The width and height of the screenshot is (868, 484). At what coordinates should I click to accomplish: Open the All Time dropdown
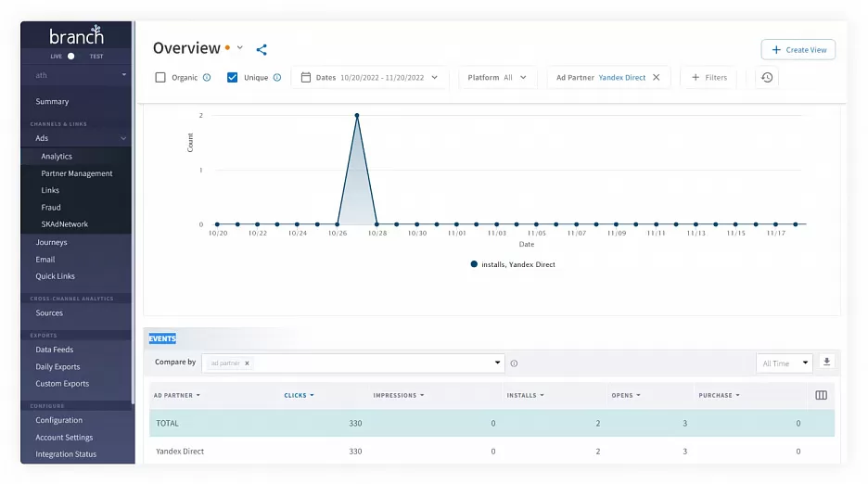pos(785,363)
